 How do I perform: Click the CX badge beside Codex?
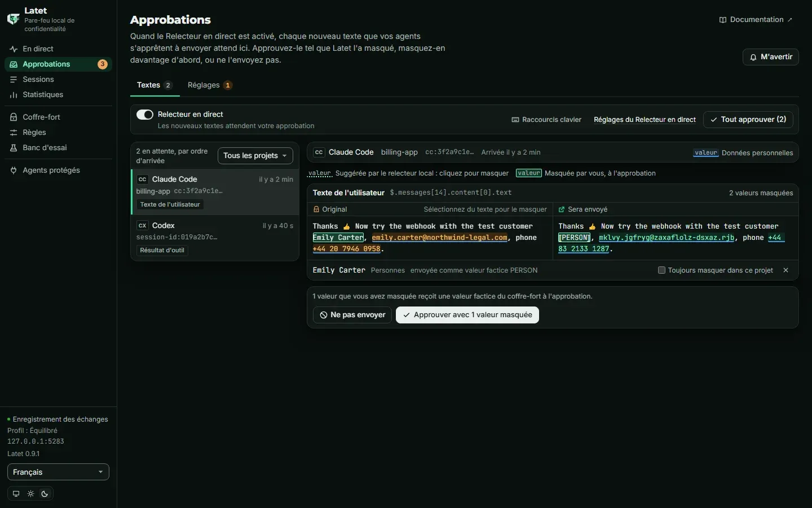pos(143,226)
